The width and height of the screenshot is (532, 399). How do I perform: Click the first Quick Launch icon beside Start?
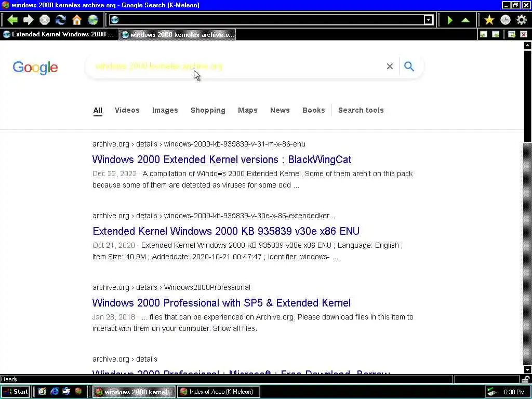[42, 392]
